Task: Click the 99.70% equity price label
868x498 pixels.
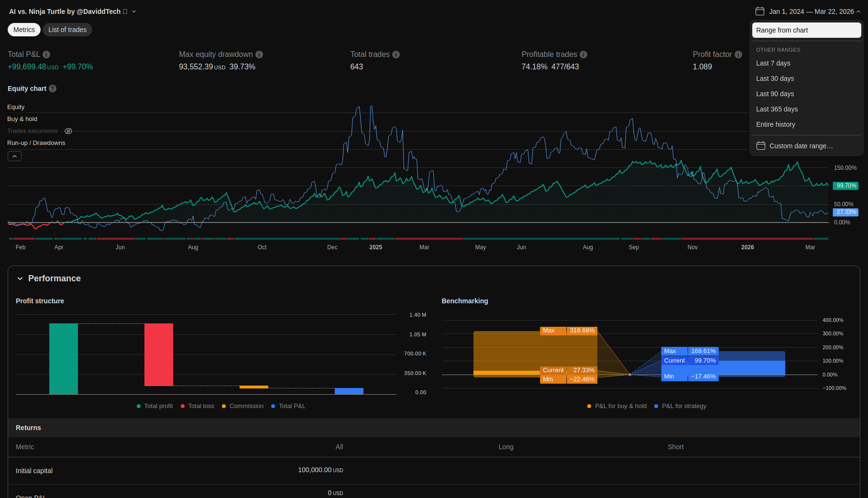Action: tap(846, 186)
